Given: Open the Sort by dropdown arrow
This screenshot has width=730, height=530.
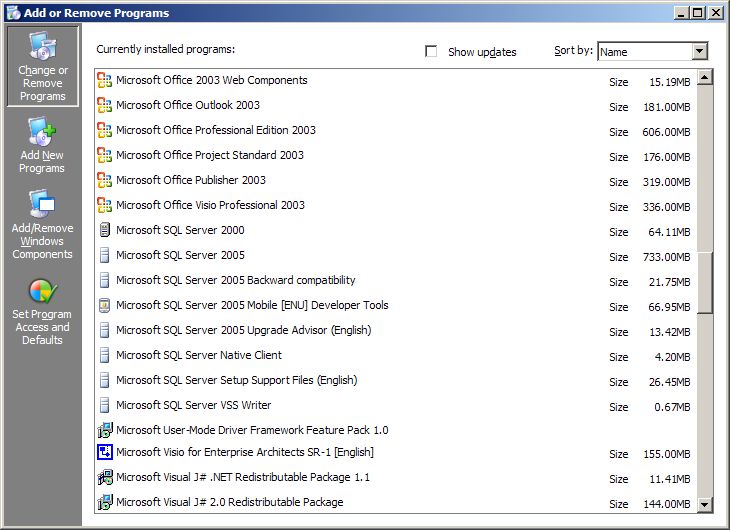Looking at the screenshot, I should point(699,51).
